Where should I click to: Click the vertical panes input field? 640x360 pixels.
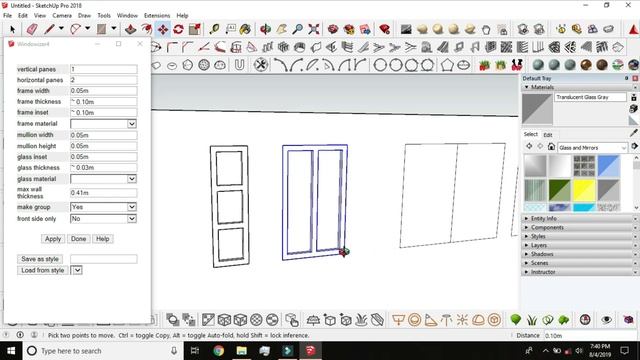click(104, 69)
